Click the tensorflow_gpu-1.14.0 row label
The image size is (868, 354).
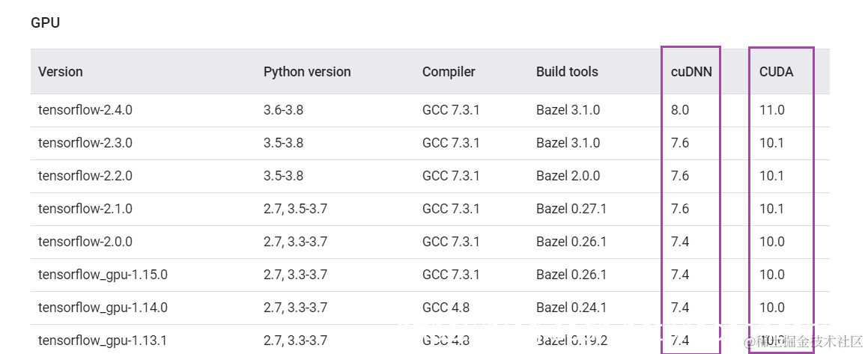(x=103, y=308)
